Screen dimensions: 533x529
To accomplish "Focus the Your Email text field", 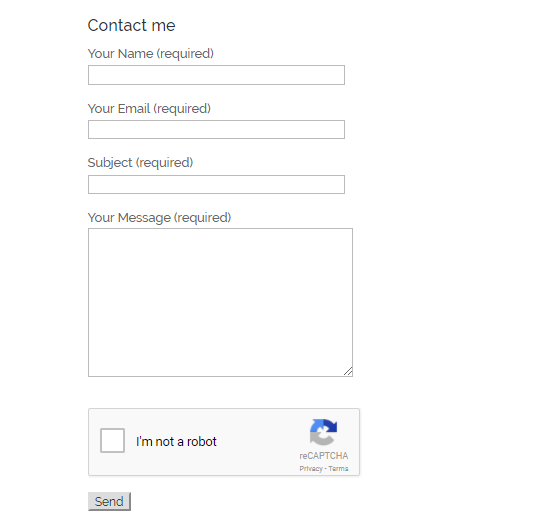I will coord(217,130).
